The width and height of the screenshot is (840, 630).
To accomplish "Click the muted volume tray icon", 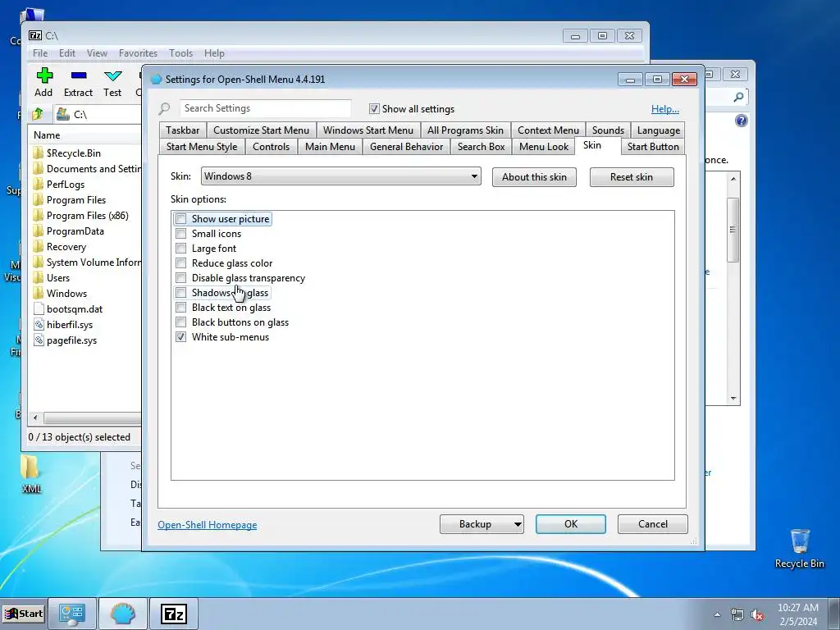I will 757,614.
